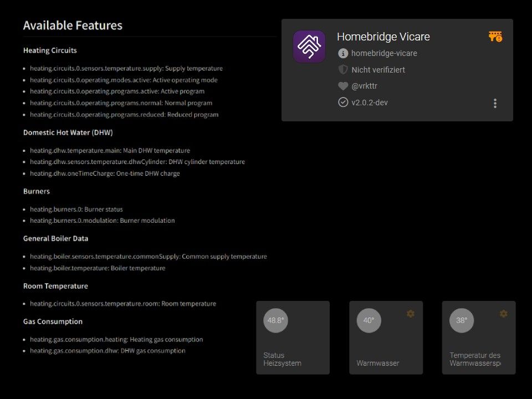Screen dimensions: 532x399
Task: Click the homebridge-vicare package name link
Action: [x=384, y=53]
